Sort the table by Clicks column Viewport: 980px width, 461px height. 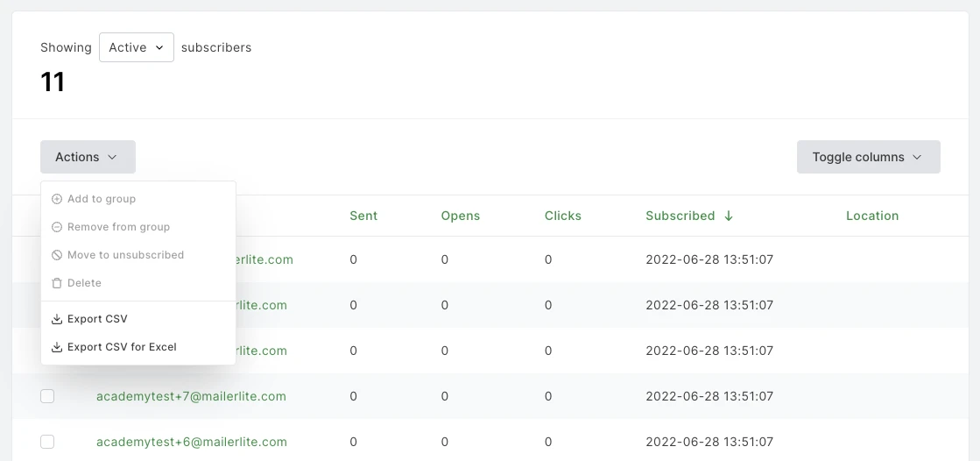click(562, 216)
